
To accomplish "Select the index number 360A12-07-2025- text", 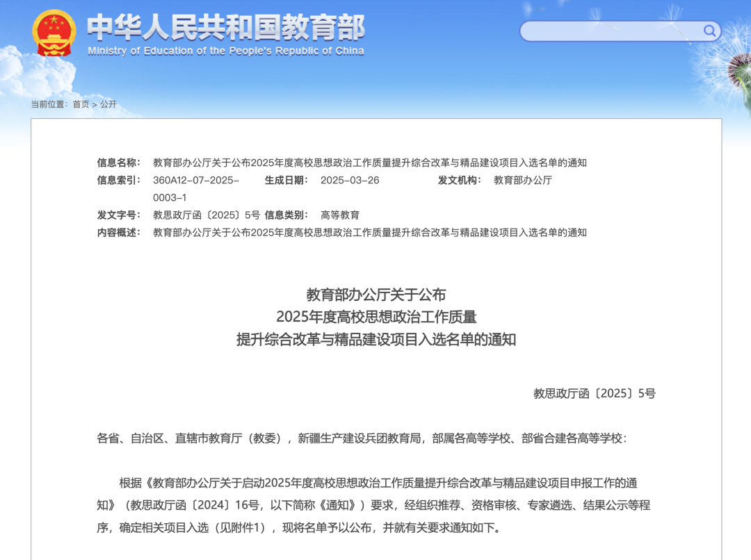I will point(195,180).
